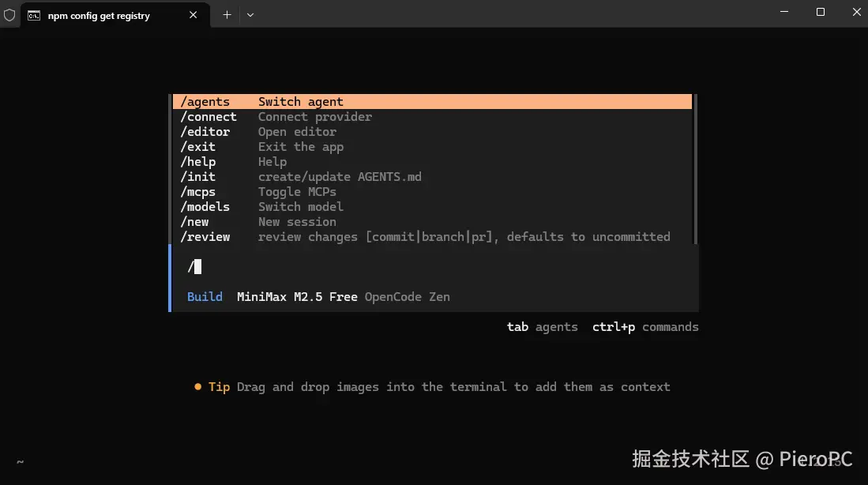Select the /review review changes command
Screen dimensions: 868x485
432,237
